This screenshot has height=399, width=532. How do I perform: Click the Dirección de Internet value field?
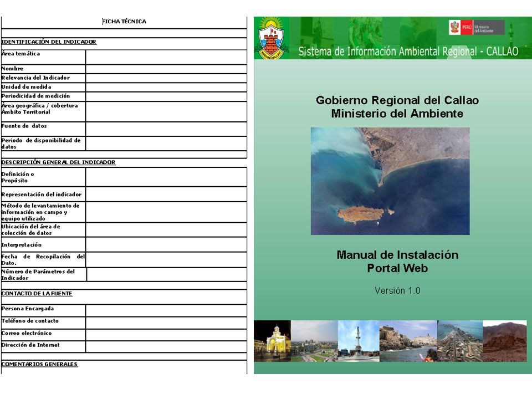point(166,346)
